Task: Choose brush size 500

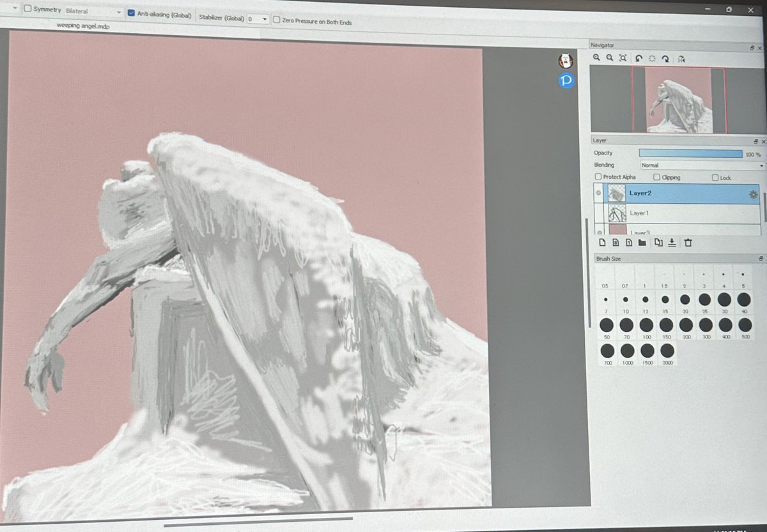Action: click(745, 329)
